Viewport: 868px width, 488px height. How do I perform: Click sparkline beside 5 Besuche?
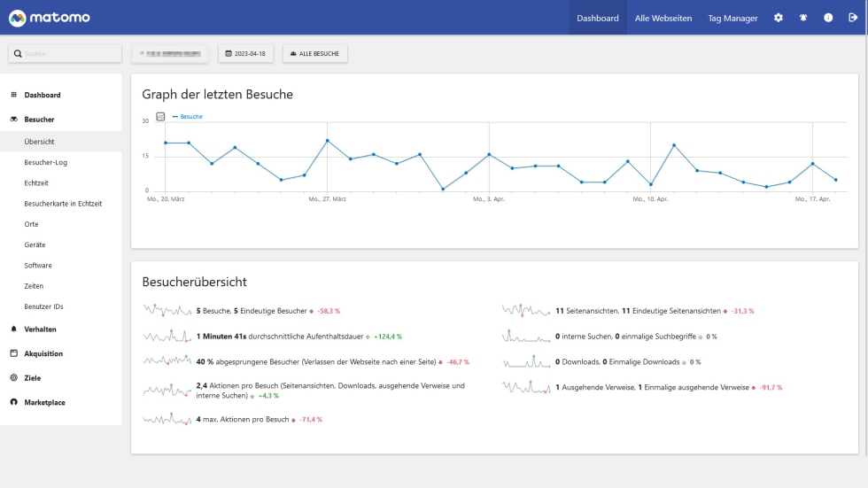(x=167, y=311)
